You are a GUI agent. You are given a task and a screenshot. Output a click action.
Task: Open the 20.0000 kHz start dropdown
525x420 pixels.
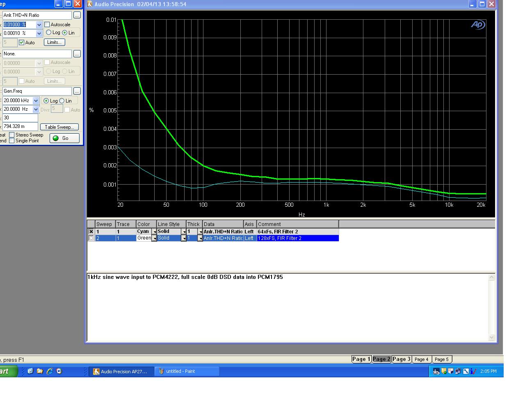36,100
